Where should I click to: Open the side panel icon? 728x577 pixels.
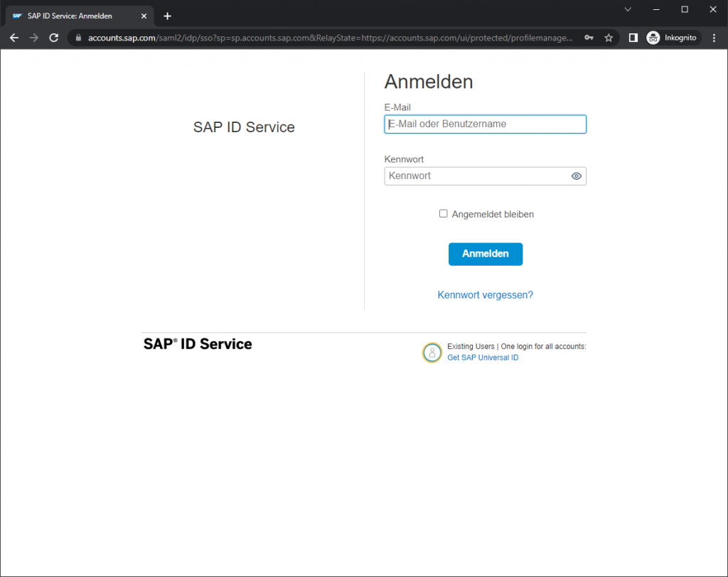point(633,38)
